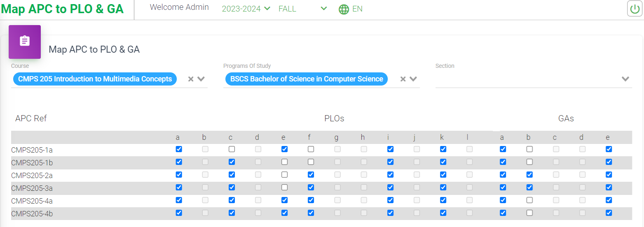
Task: Expand the Programs Of Study dropdown arrow
Action: [413, 79]
